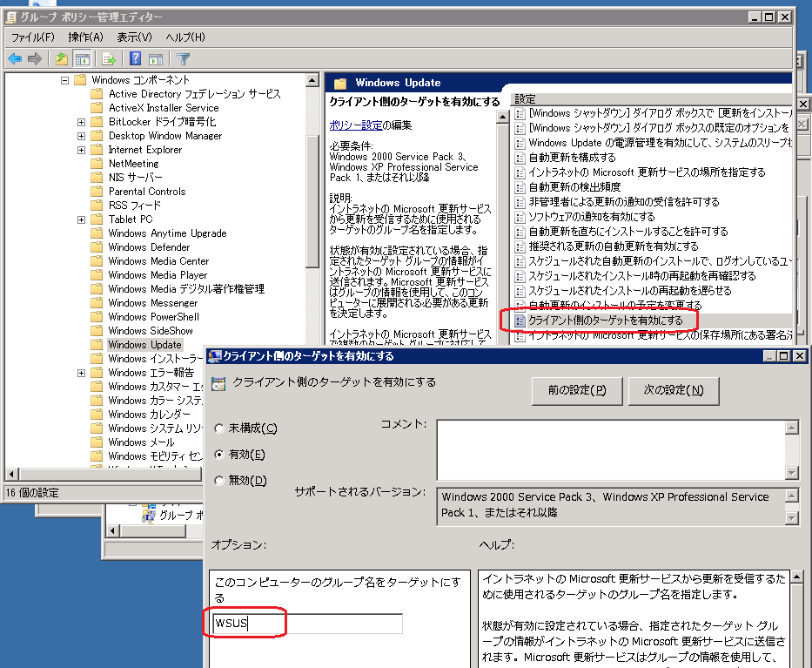Select the 未構成 radio button

click(219, 428)
